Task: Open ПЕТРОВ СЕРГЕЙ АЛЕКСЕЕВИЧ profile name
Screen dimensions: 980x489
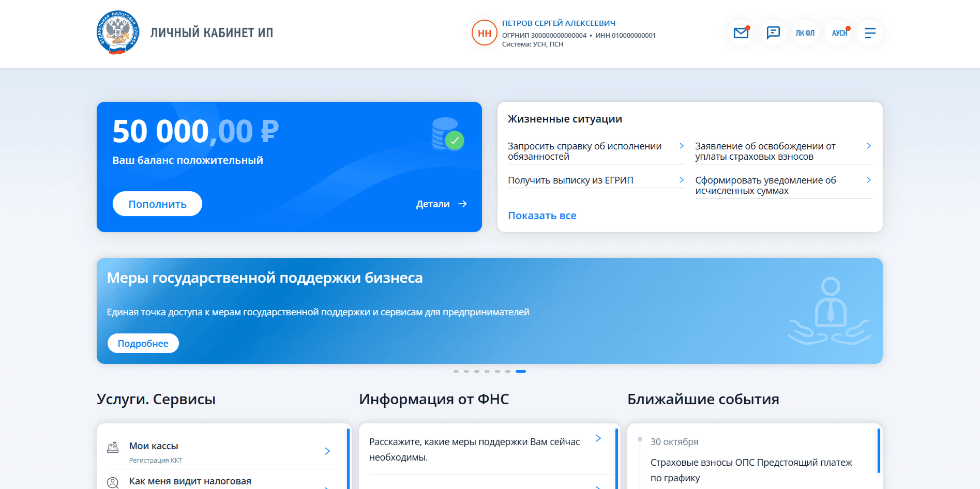Action: [559, 23]
